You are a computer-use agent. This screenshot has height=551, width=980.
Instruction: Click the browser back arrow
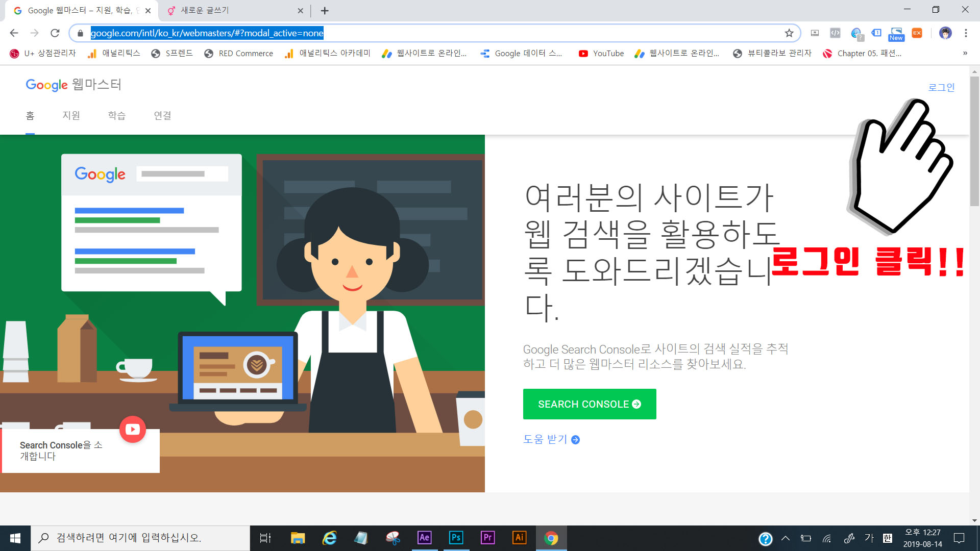point(14,33)
